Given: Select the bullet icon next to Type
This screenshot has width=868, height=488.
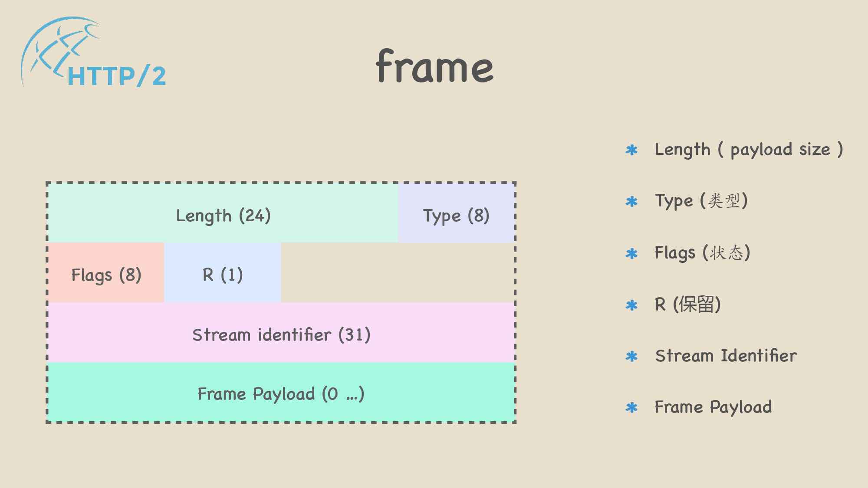Looking at the screenshot, I should (631, 201).
